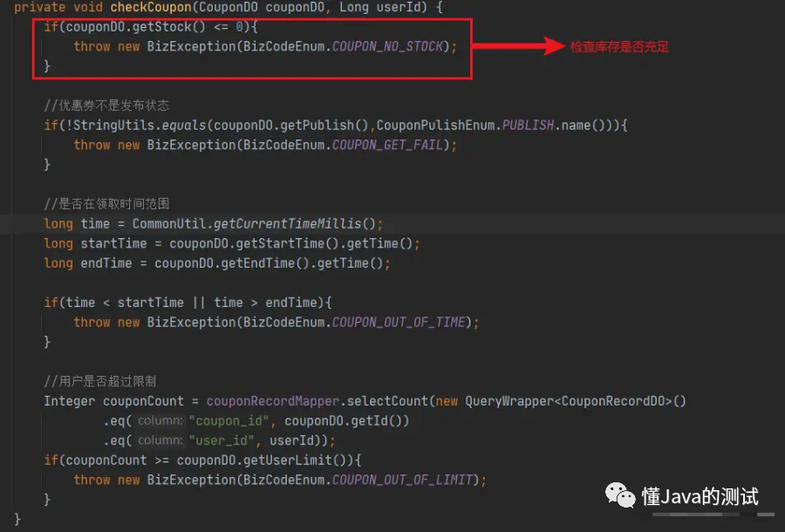Click the couponDO.getStock() call

(136, 27)
